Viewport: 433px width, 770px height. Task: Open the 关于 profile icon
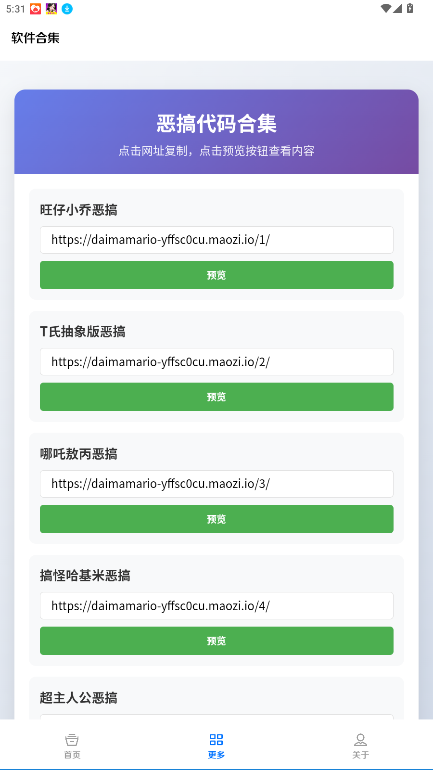pyautogui.click(x=360, y=740)
